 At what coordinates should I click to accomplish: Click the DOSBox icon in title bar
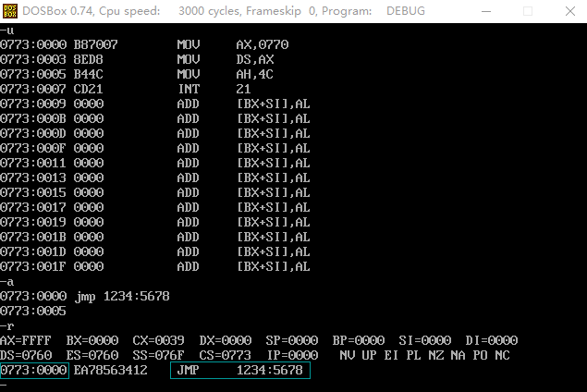point(10,11)
